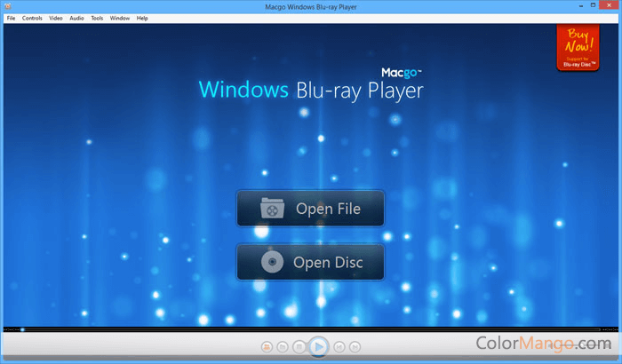Open the Controls menu
The height and width of the screenshot is (364, 622).
(x=32, y=18)
